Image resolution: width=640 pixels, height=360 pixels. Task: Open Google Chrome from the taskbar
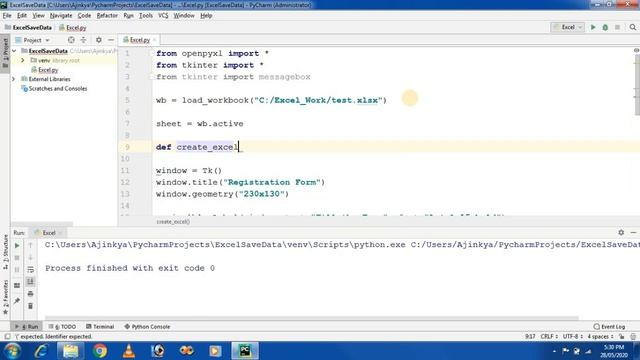click(100, 351)
